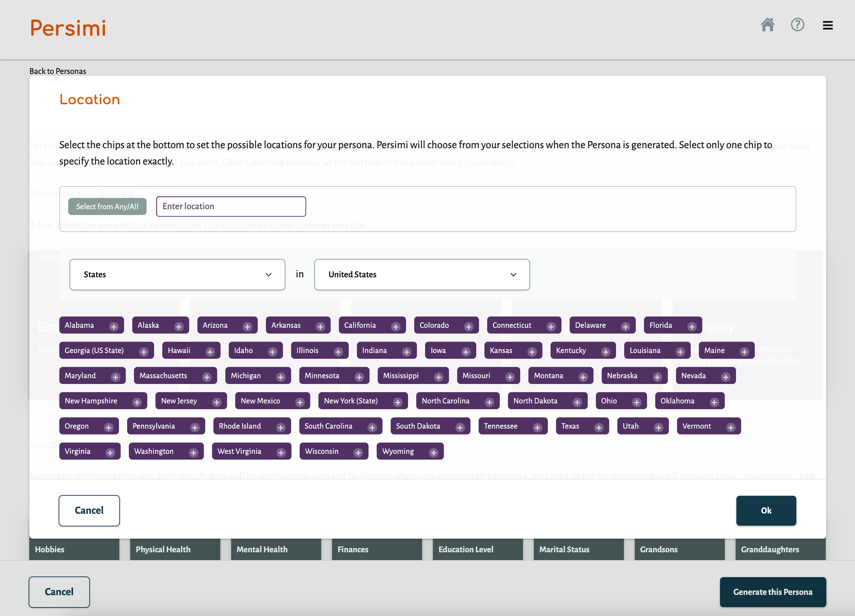Screen dimensions: 855x616
Task: Select the Delaware chip
Action: point(602,325)
